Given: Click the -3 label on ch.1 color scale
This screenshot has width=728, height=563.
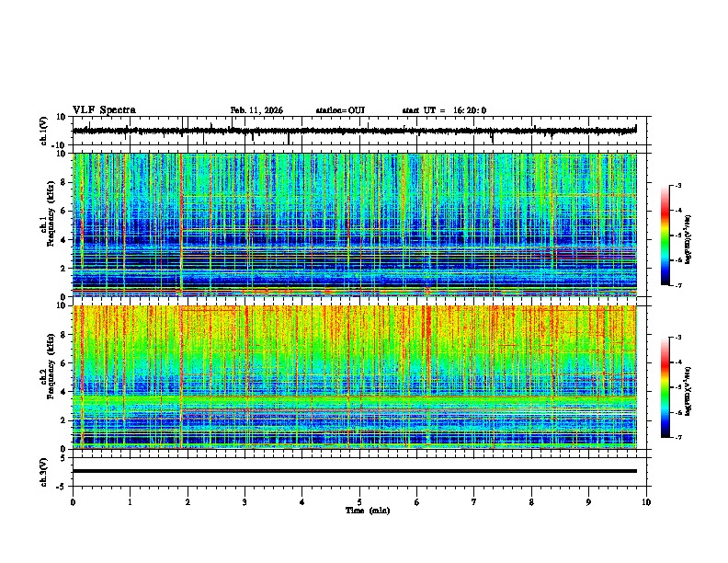Looking at the screenshot, I should 677,185.
